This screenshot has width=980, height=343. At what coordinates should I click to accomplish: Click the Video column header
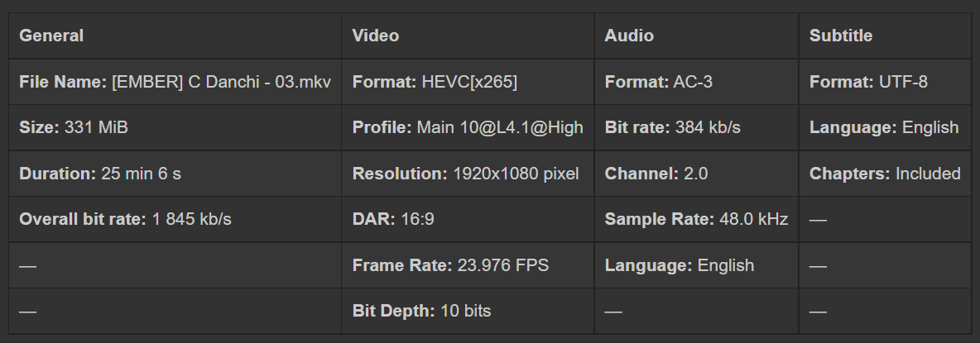(376, 36)
